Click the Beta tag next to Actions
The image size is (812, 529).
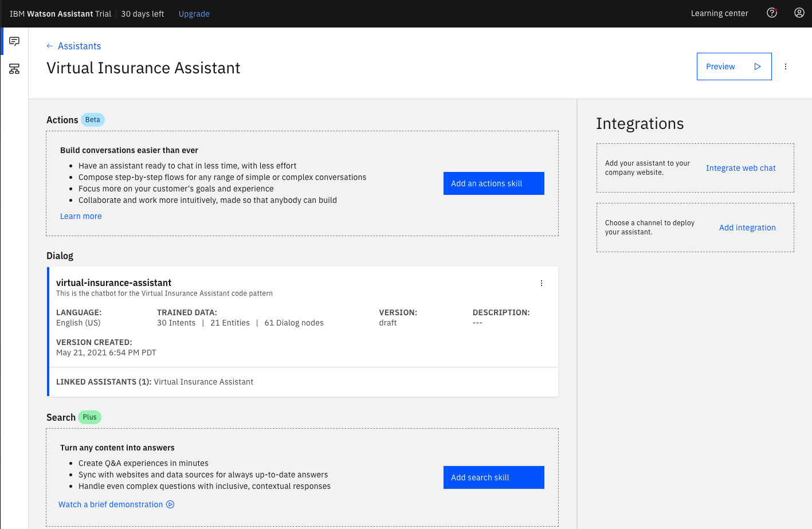click(x=93, y=120)
